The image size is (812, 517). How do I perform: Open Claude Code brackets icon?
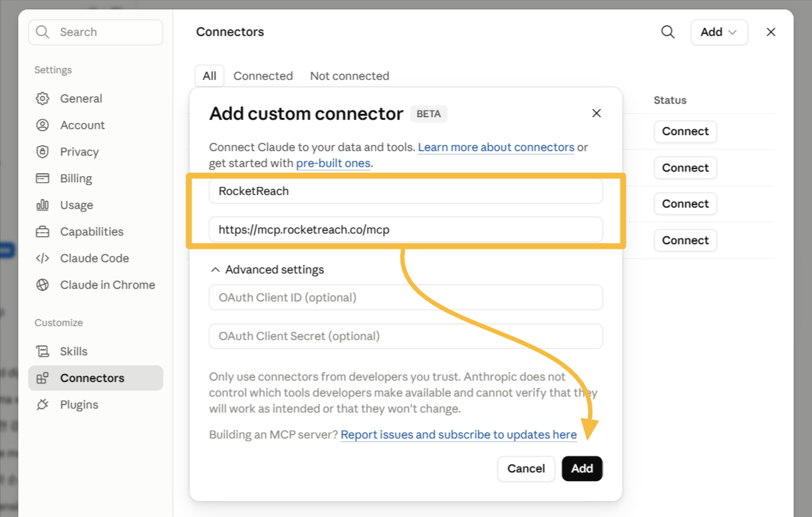pyautogui.click(x=43, y=258)
